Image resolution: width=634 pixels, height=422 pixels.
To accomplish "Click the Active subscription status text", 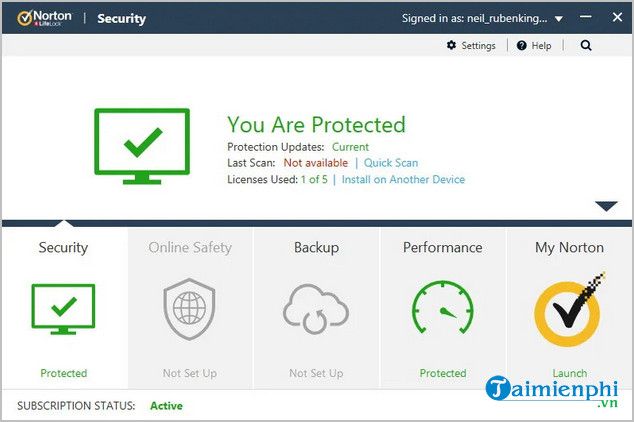I will pyautogui.click(x=166, y=406).
